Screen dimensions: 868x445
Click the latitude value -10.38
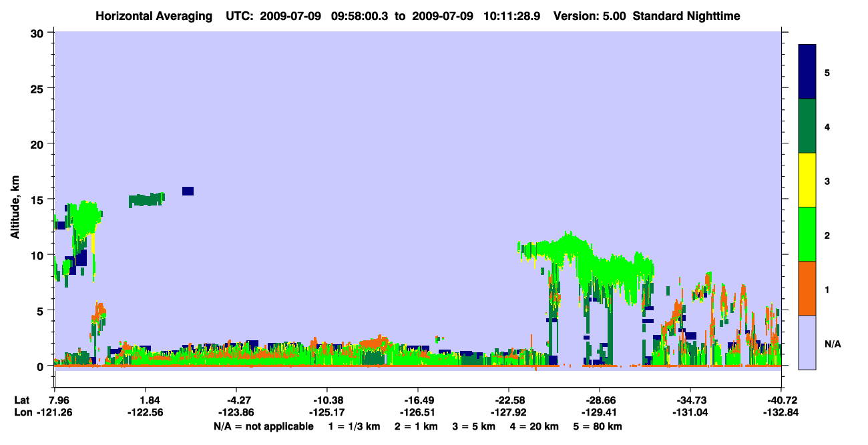[327, 400]
